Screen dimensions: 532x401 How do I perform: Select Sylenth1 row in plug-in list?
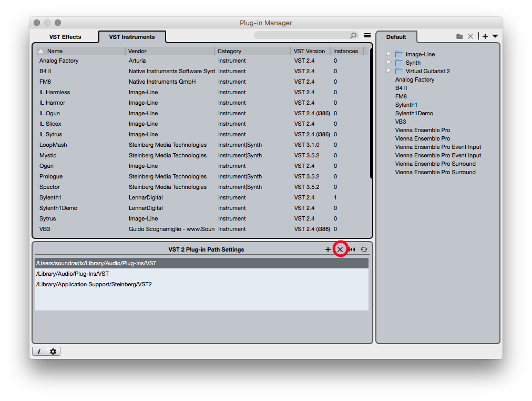[x=202, y=198]
